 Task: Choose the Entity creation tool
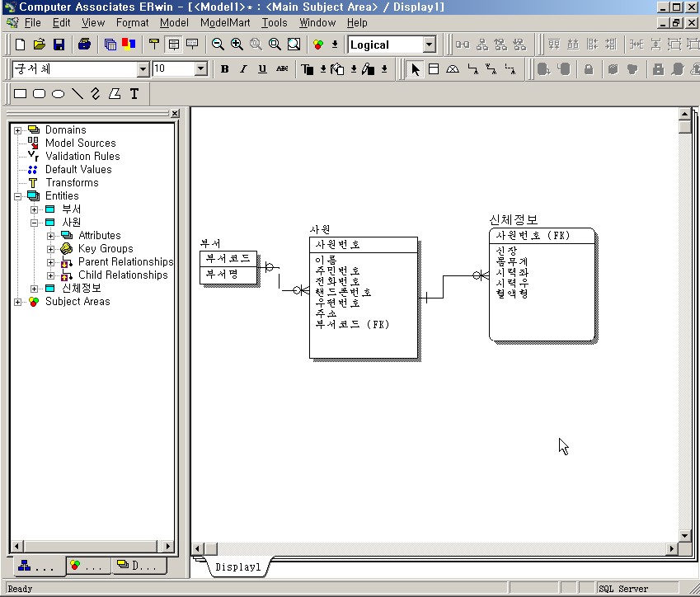(x=434, y=68)
